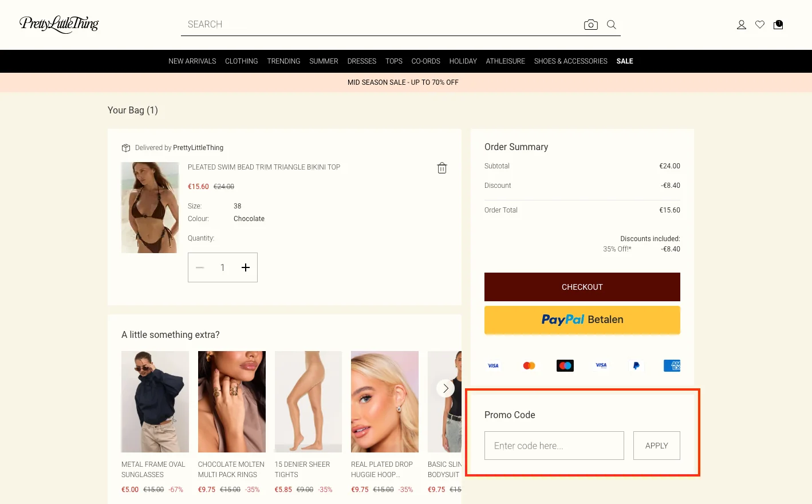Show next products with carousel arrow
Viewport: 812px width, 504px height.
[x=446, y=388]
